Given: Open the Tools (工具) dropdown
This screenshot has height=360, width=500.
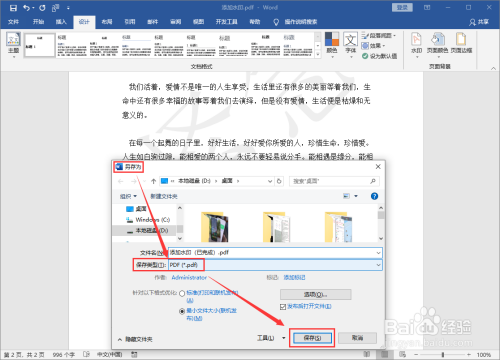Looking at the screenshot, I should pyautogui.click(x=271, y=338).
